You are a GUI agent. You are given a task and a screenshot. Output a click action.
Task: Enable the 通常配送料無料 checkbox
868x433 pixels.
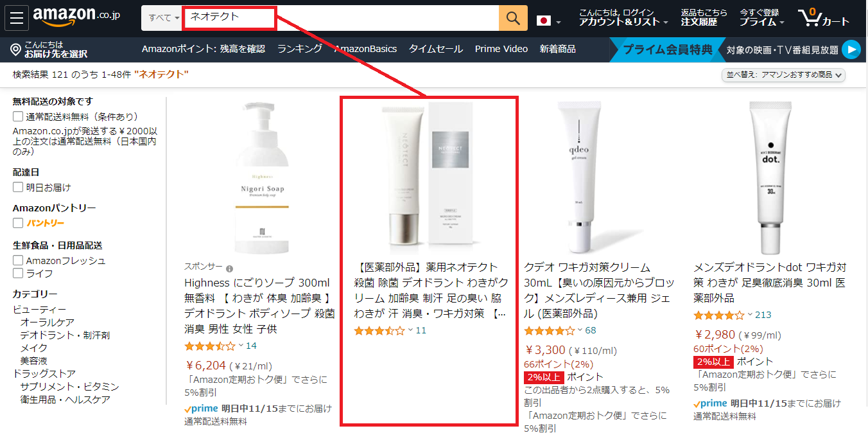click(18, 117)
